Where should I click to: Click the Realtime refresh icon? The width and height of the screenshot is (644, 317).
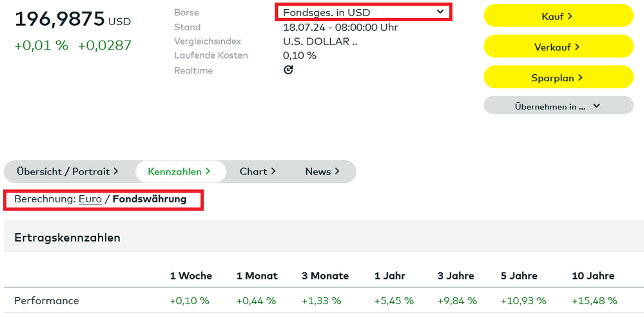tap(288, 70)
